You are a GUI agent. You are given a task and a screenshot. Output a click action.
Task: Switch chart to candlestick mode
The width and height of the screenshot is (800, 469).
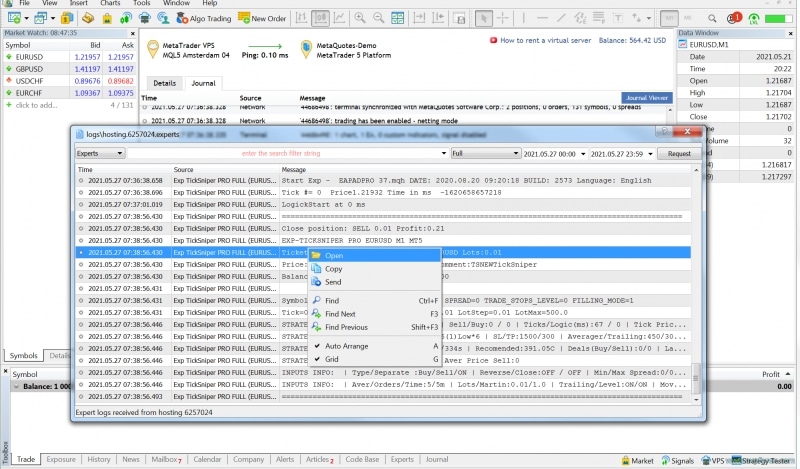pos(320,18)
